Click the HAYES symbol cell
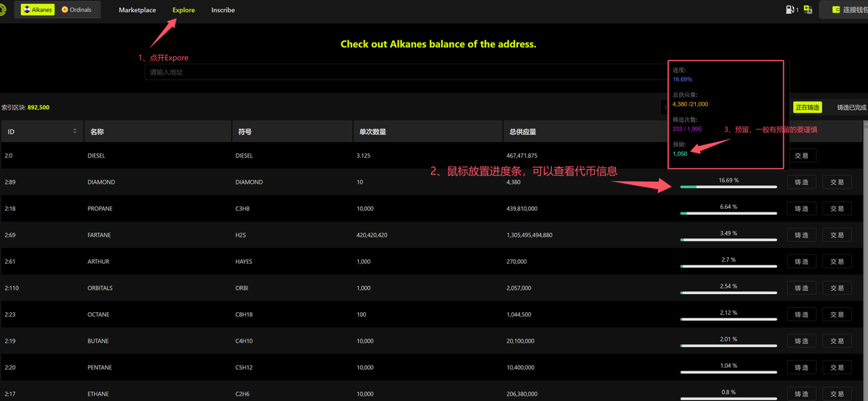Viewport: 868px width, 401px height. [244, 262]
